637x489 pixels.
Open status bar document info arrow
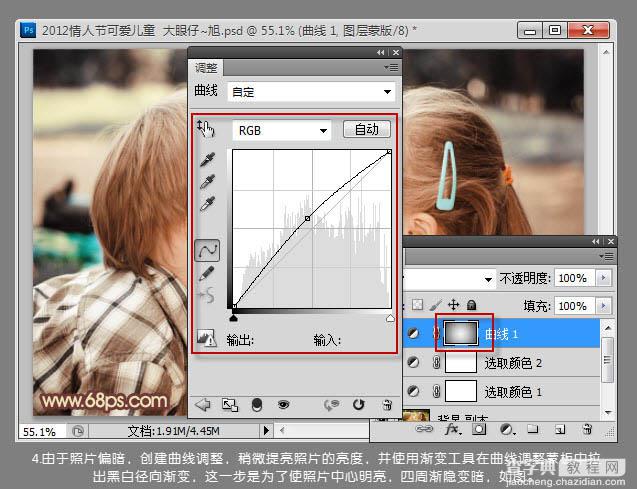pos(266,431)
